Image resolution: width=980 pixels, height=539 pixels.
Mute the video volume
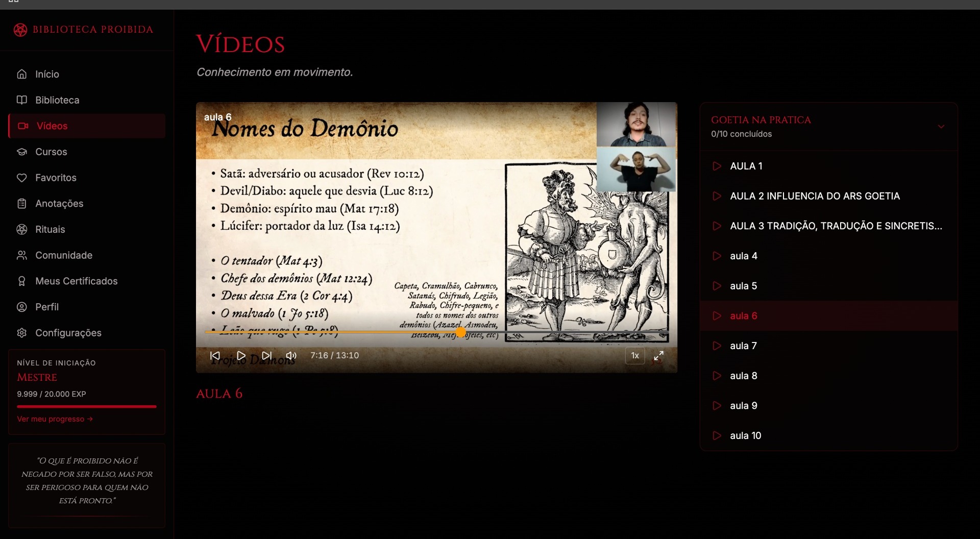(x=291, y=356)
